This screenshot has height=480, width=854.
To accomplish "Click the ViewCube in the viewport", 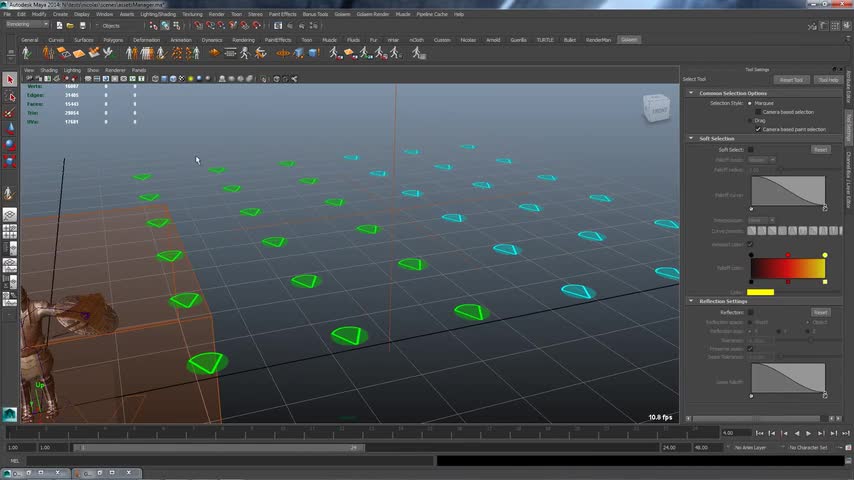I will pyautogui.click(x=656, y=108).
